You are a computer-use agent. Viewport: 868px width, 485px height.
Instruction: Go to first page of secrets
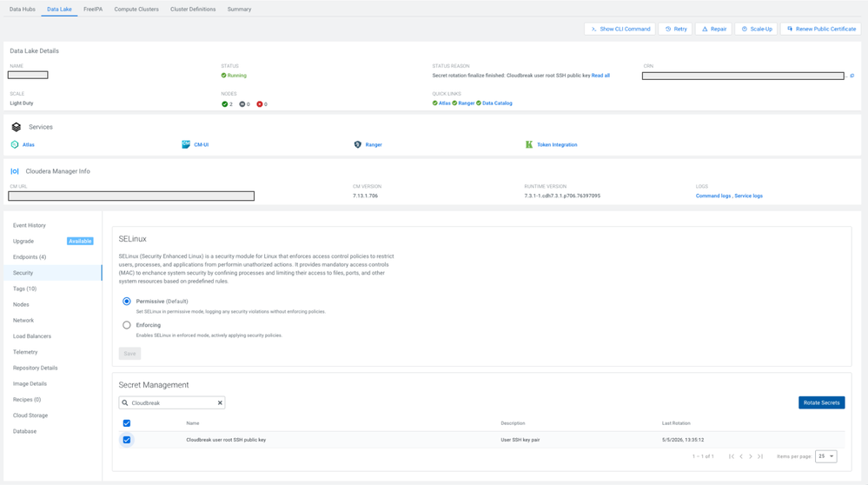coord(732,456)
